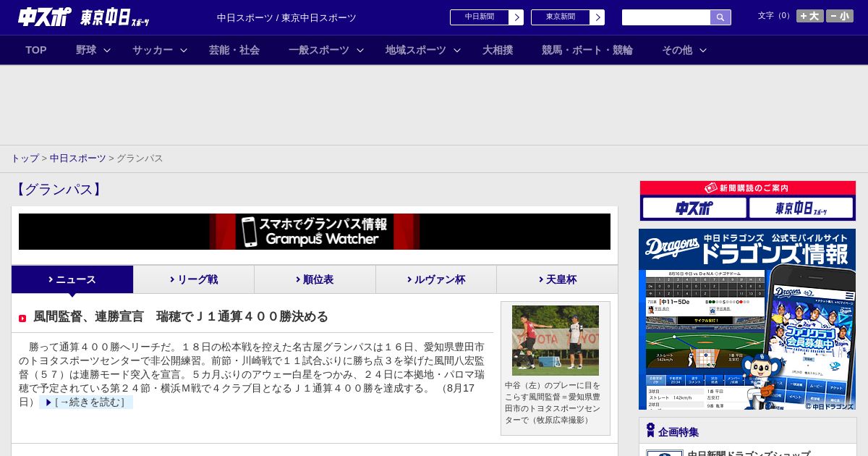Expand the その他 dropdown chevron

pyautogui.click(x=703, y=50)
